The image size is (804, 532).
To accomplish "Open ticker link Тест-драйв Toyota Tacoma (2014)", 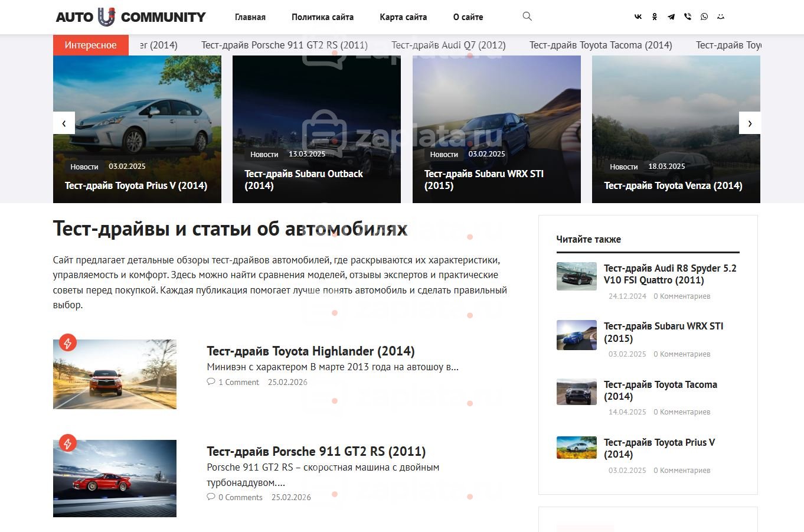I will click(601, 45).
